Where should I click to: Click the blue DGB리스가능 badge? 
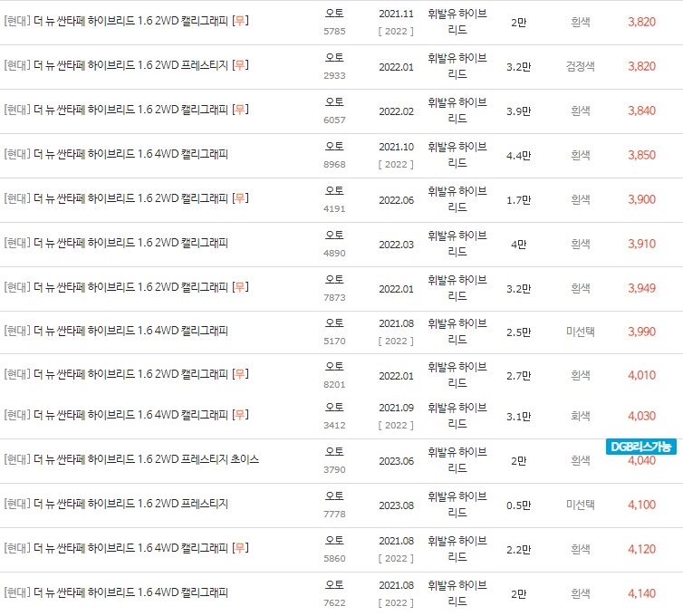pos(640,447)
